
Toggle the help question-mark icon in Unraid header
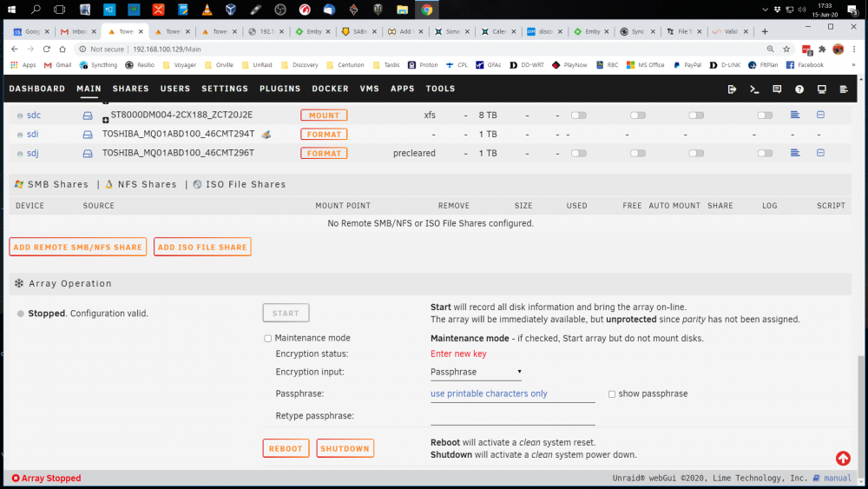click(799, 89)
